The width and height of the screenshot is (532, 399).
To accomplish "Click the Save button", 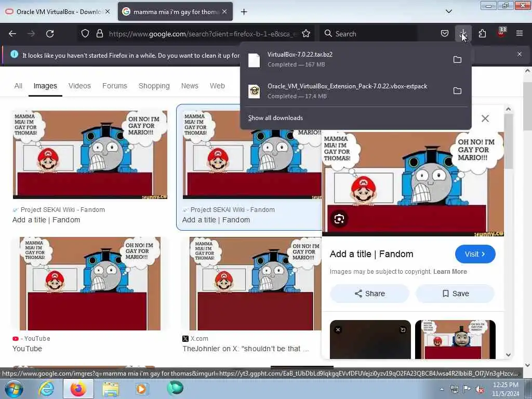I will [x=455, y=294].
